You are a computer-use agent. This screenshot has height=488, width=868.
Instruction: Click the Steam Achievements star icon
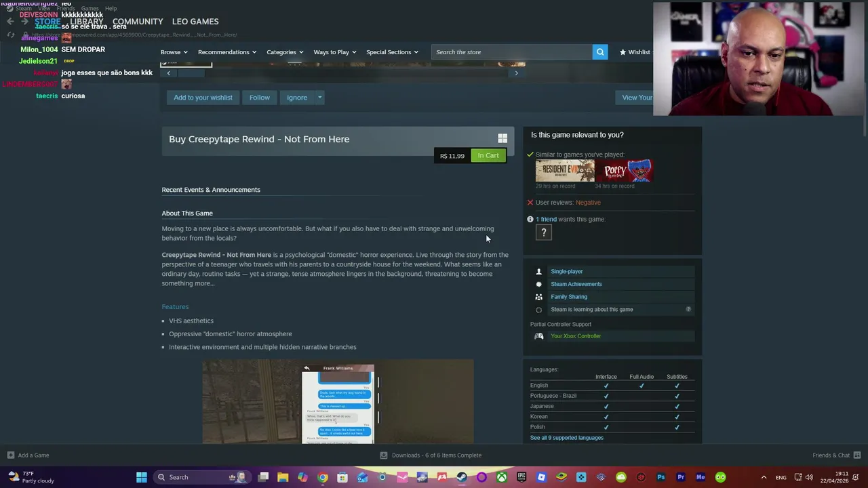(539, 284)
